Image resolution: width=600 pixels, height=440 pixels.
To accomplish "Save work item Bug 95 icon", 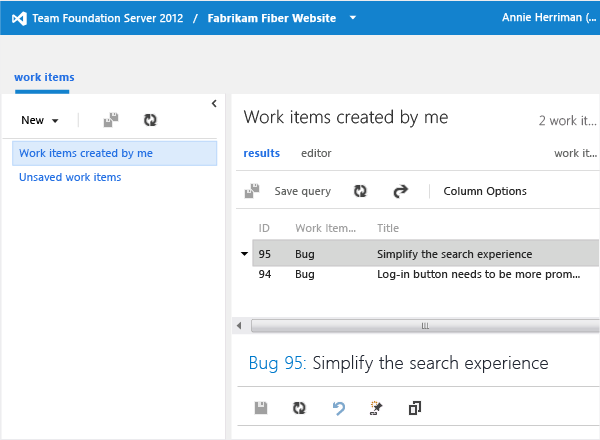I will pyautogui.click(x=261, y=408).
